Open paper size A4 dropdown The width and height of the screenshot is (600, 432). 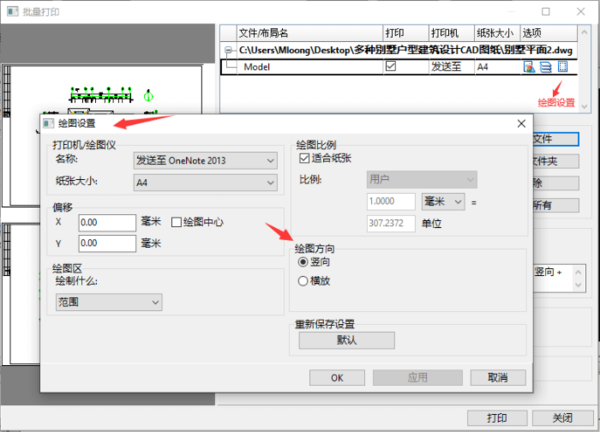(205, 183)
